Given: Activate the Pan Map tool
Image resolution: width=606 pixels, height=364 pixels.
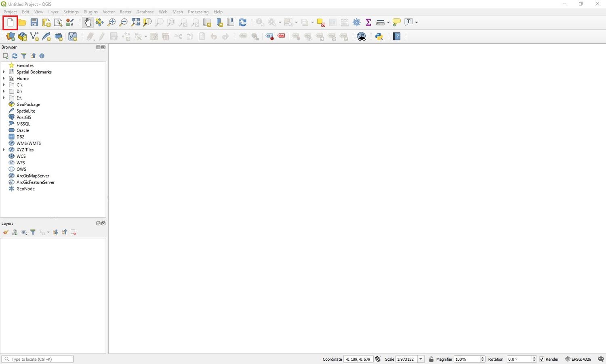Looking at the screenshot, I should (88, 22).
